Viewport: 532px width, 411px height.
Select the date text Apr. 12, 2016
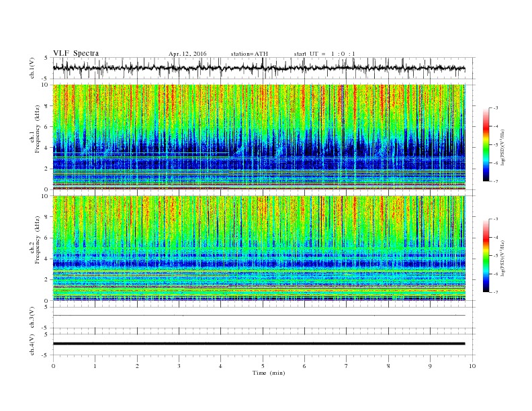(187, 54)
